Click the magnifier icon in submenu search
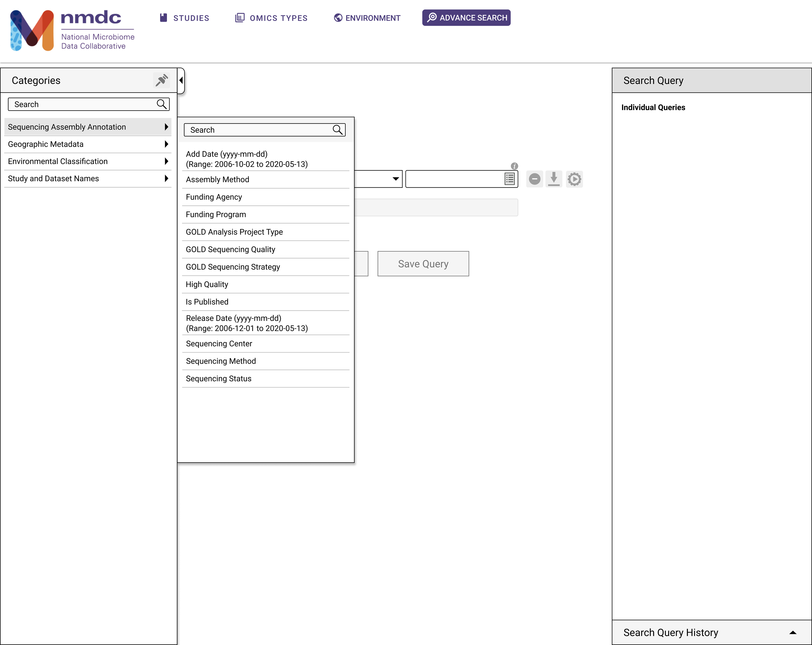 click(337, 130)
